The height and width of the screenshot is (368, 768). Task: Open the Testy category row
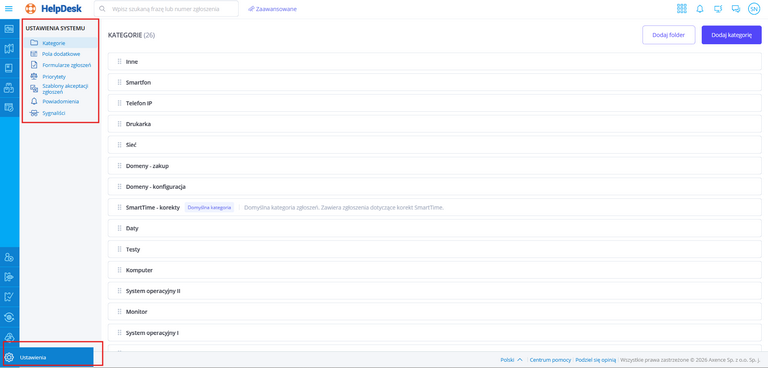(x=434, y=249)
